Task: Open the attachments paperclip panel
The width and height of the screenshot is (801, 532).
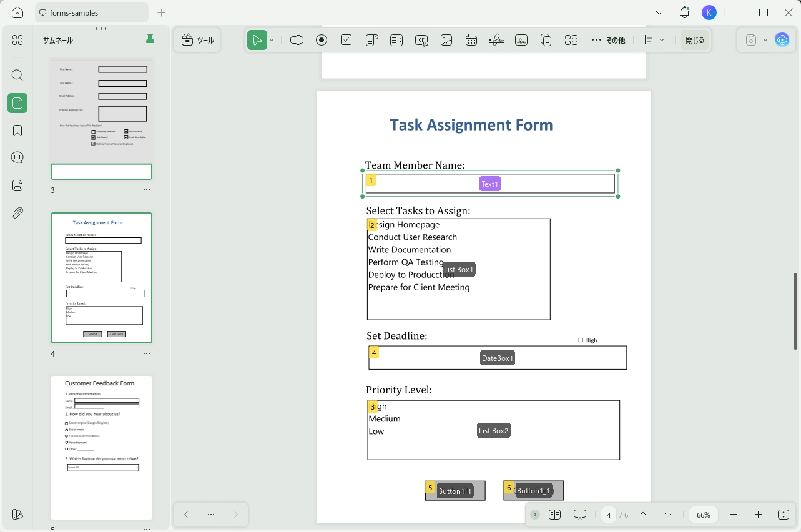Action: tap(17, 213)
